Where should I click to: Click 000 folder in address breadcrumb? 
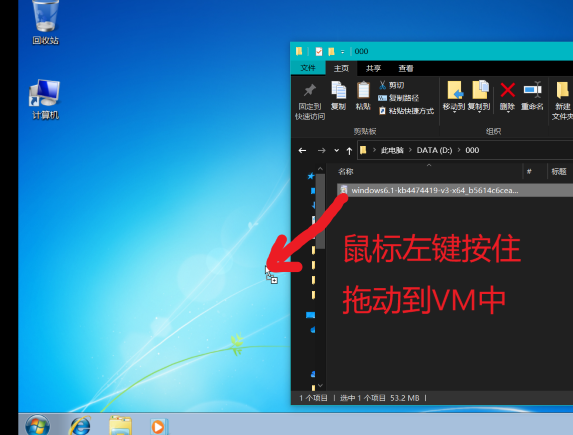[x=472, y=150]
